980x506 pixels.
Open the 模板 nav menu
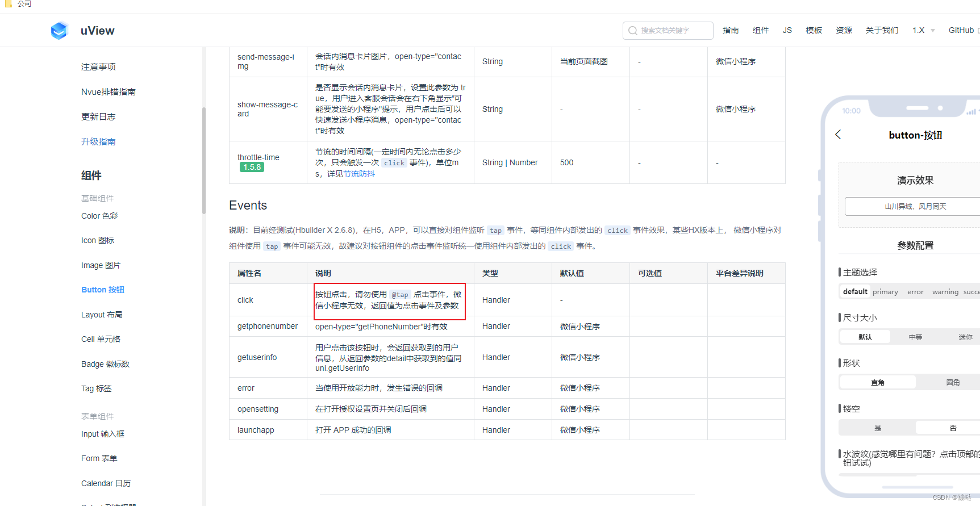(814, 30)
